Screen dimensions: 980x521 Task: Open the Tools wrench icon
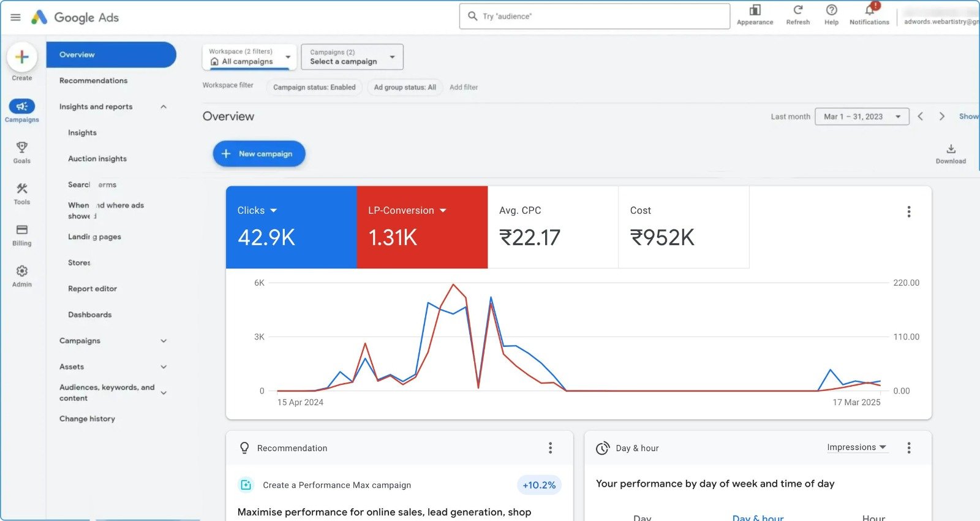click(x=22, y=189)
